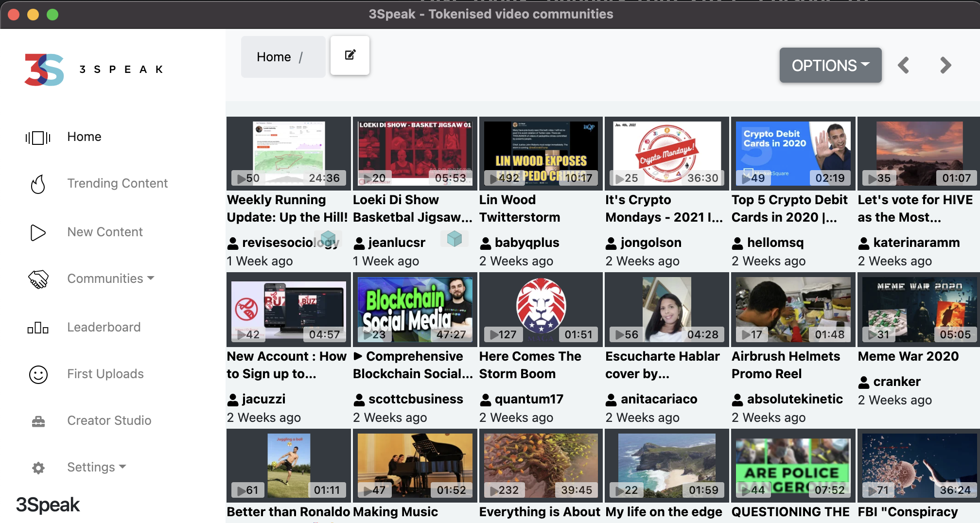Open My life on the edge thumbnail
Viewport: 980px width, 523px height.
pos(667,466)
